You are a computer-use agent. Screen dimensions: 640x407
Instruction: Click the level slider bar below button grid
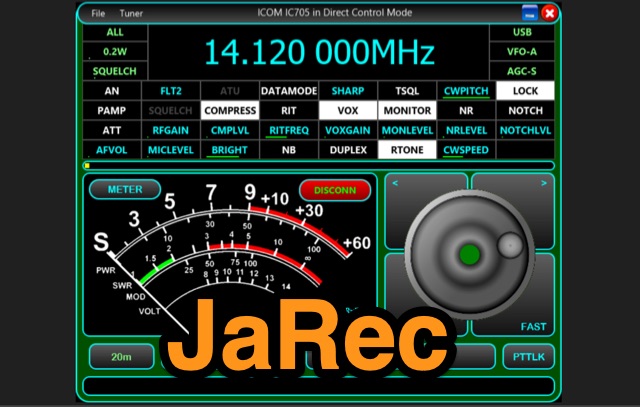pos(318,166)
